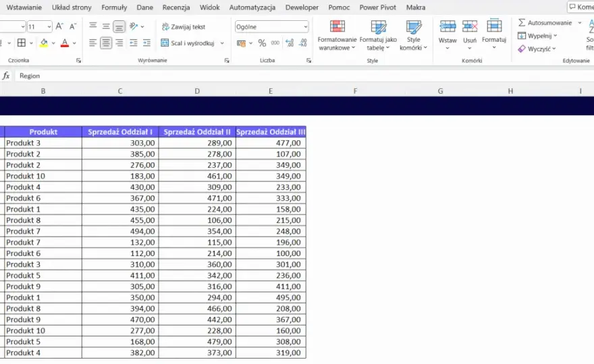594x364 pixels.
Task: Open fill color dropdown arrow
Action: pos(53,43)
